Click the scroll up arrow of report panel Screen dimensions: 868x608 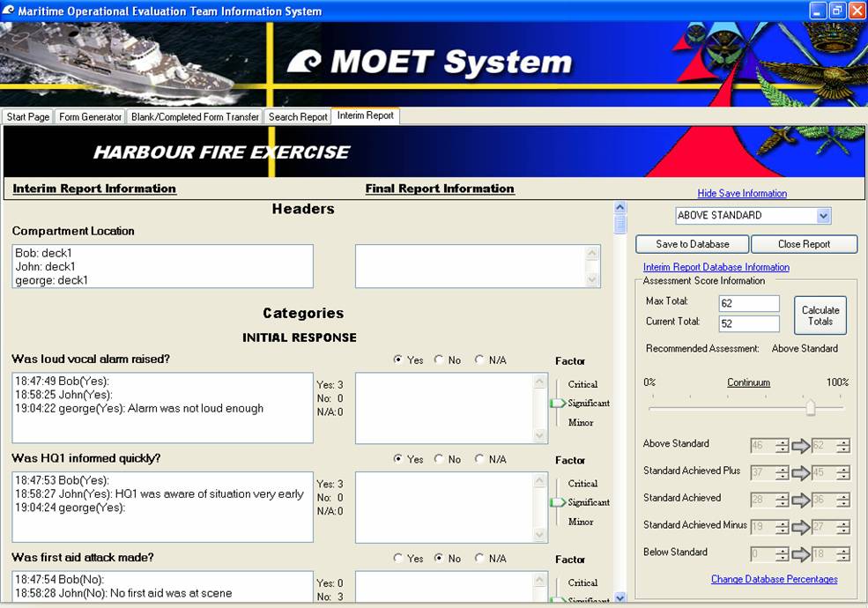coord(619,209)
